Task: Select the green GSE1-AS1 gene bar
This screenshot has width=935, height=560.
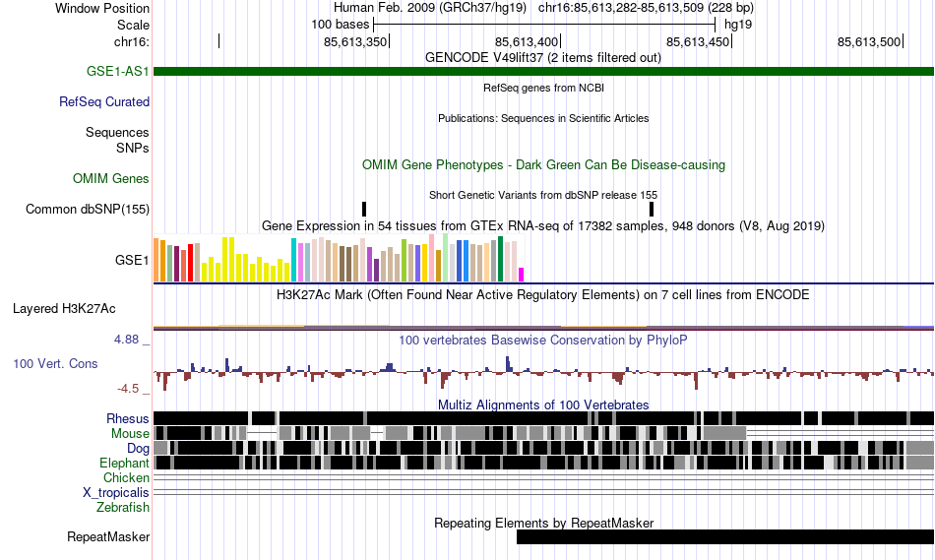Action: click(x=544, y=72)
